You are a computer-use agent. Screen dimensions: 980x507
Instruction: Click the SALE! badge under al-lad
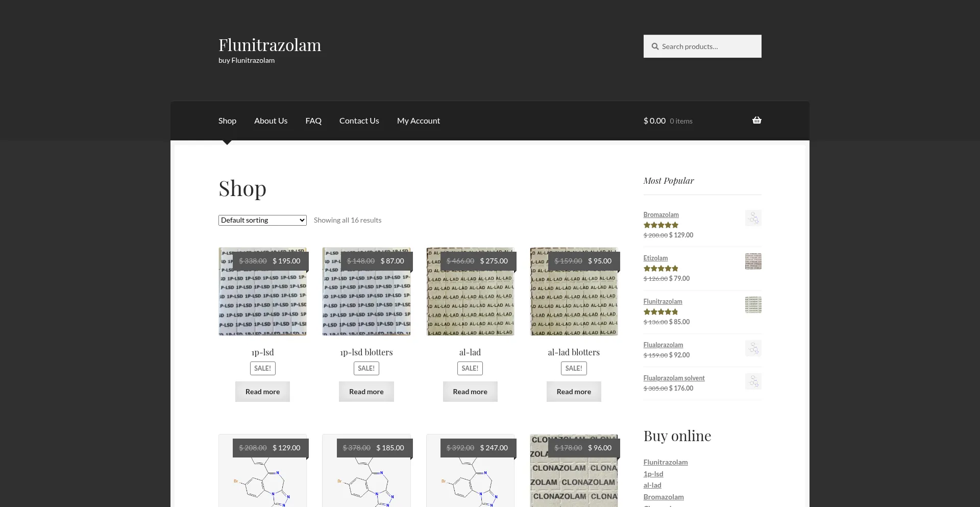[470, 369]
